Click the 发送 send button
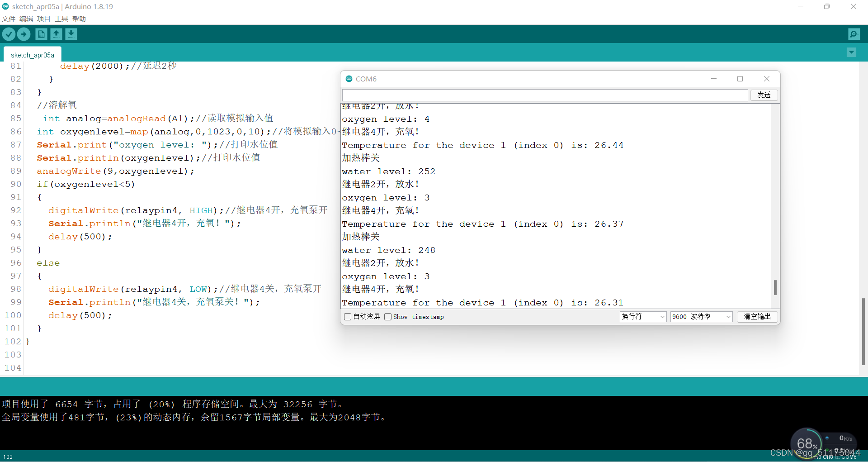868x462 pixels. pos(764,95)
